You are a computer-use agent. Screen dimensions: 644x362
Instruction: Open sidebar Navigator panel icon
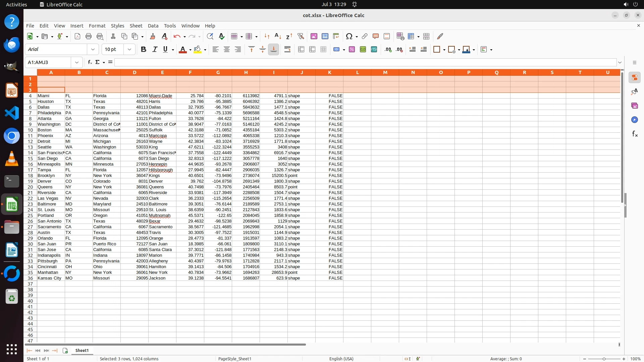point(634,120)
